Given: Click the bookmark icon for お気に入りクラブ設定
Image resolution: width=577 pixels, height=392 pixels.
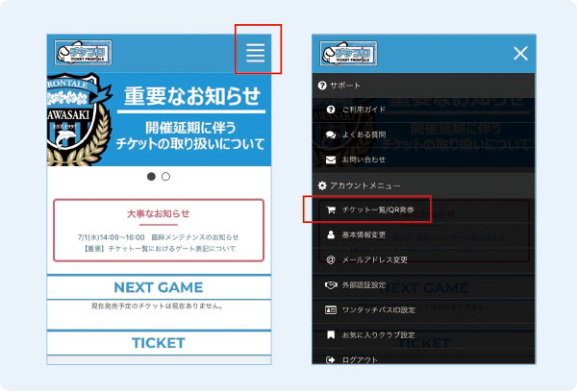Looking at the screenshot, I should tap(331, 334).
